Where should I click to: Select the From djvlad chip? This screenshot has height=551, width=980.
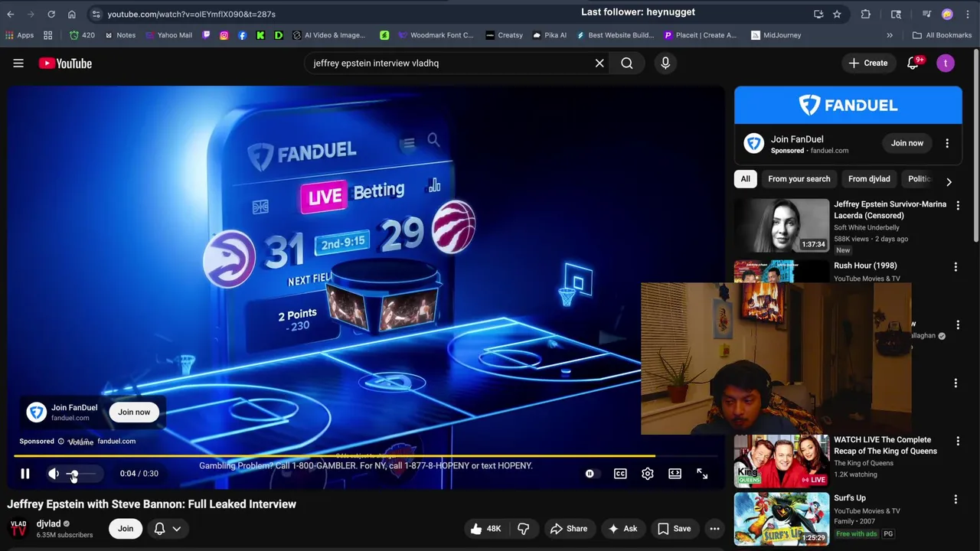(869, 179)
